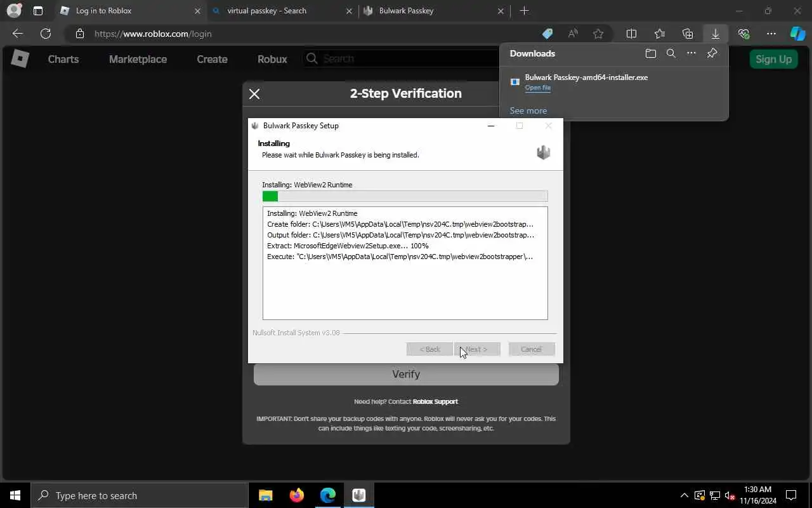The image size is (812, 508).
Task: Close the 2-Step Verification dialog
Action: tap(254, 94)
